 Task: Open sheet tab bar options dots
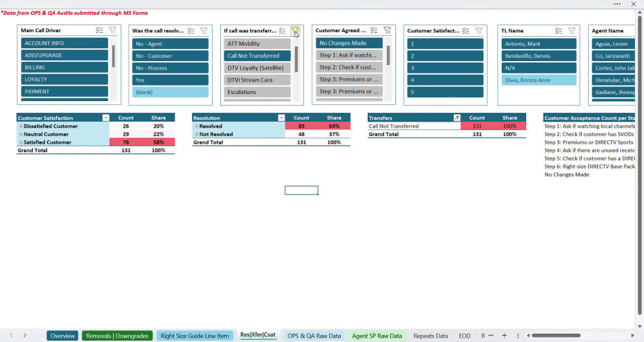click(x=518, y=336)
